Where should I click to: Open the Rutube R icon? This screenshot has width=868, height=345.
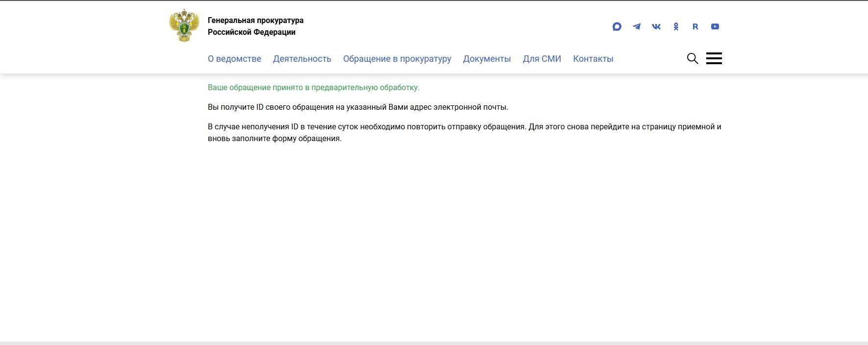point(695,26)
